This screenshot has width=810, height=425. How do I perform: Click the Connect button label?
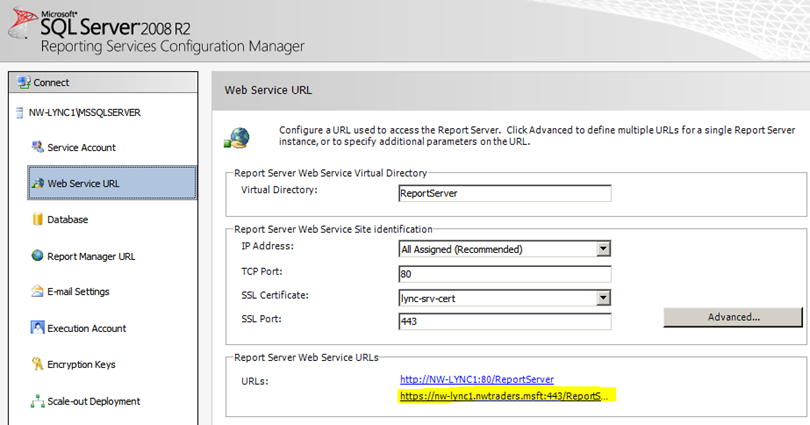coord(51,83)
